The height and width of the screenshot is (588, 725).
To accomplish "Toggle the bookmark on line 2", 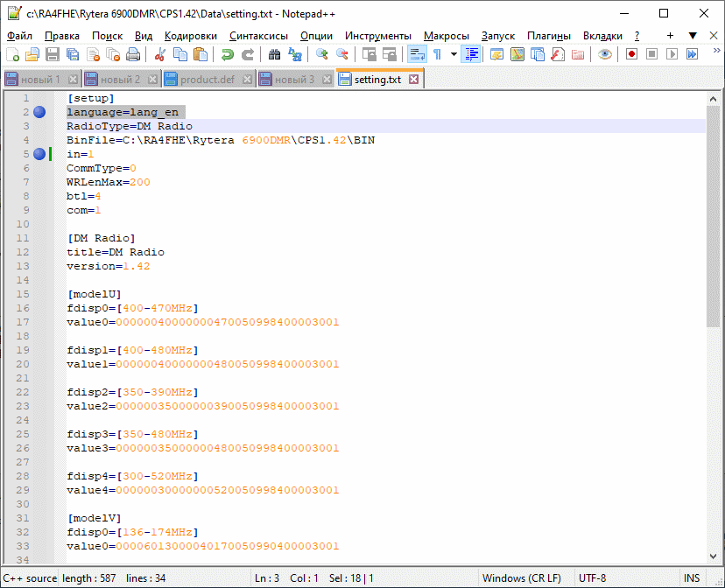I will 39,112.
